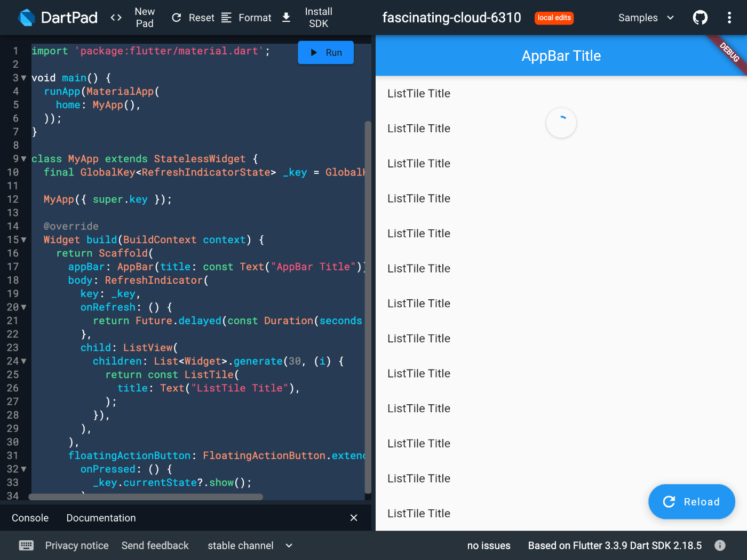Collapse code fold at line 32

point(23,469)
